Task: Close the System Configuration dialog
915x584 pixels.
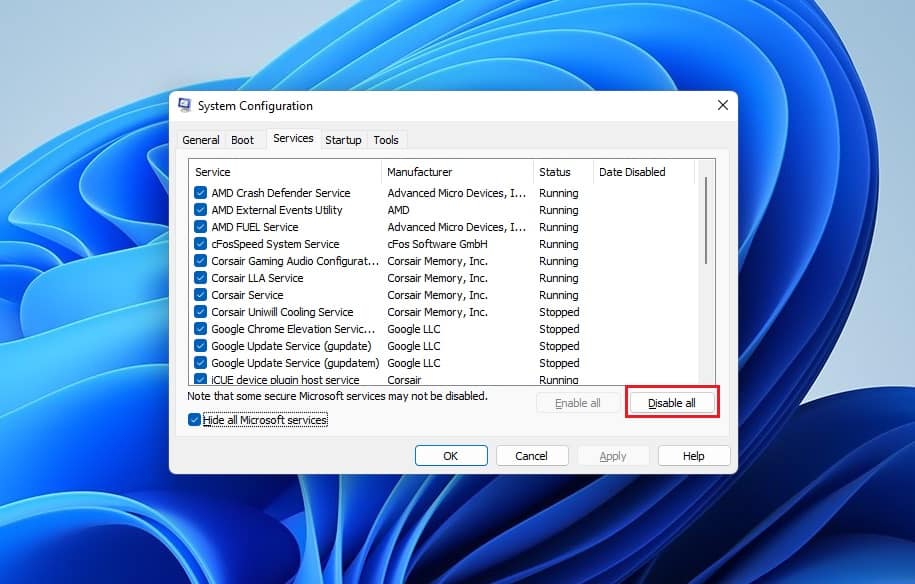Action: point(722,105)
